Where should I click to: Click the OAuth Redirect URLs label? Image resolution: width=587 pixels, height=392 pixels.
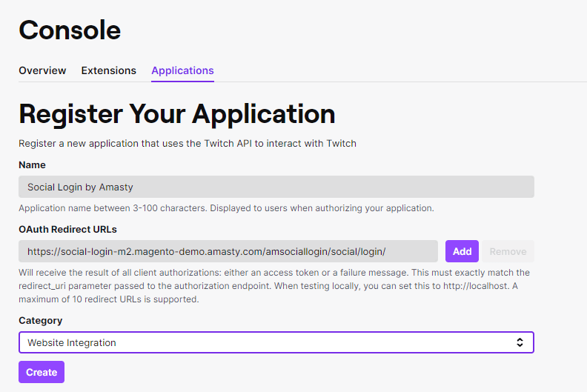(x=67, y=229)
